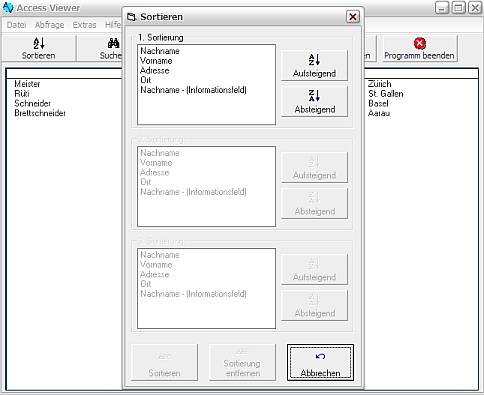Click the Z-A arrow icon on first Absteigend
This screenshot has width=484, height=395.
(x=314, y=96)
